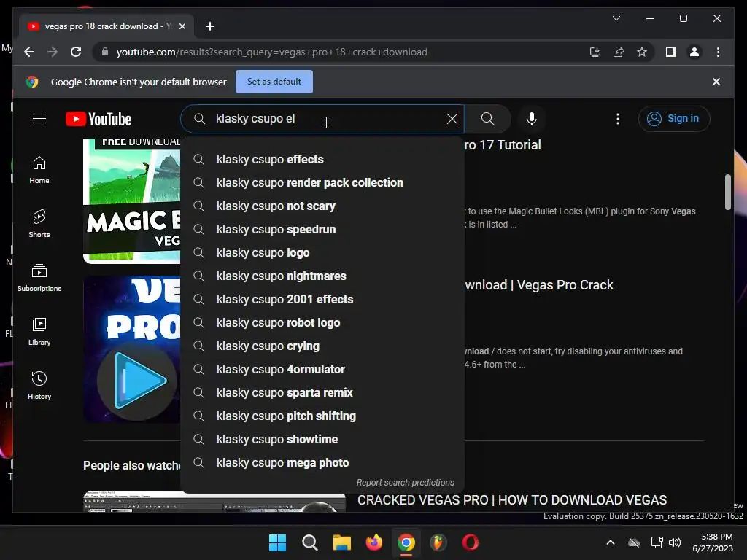Share this page icon in address bar
Screen dimensions: 747x560
click(x=619, y=52)
